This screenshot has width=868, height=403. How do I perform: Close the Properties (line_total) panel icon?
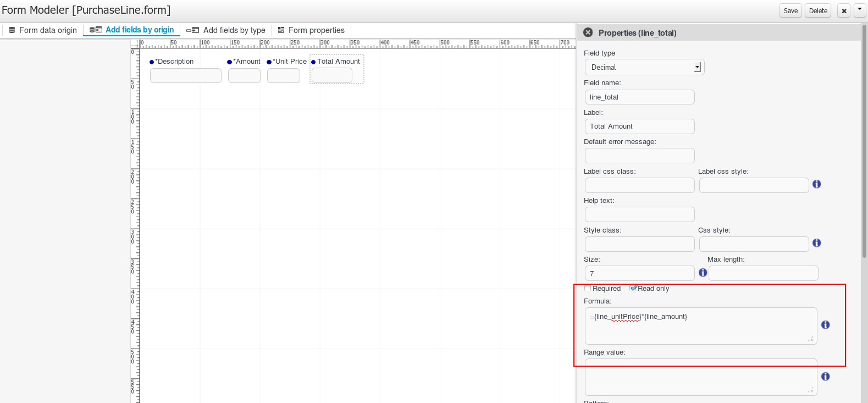[588, 32]
